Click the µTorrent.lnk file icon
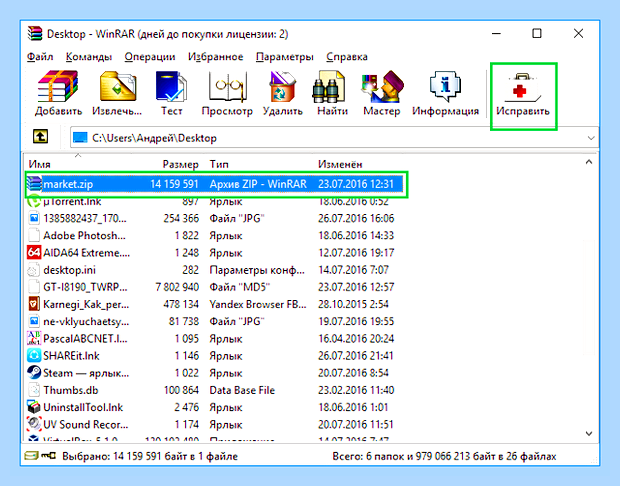 click(x=34, y=201)
